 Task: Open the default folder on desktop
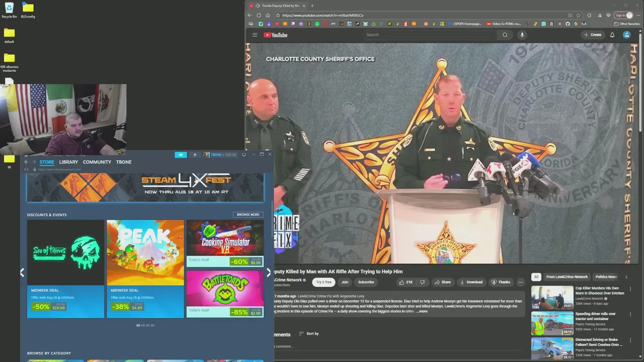[x=9, y=35]
